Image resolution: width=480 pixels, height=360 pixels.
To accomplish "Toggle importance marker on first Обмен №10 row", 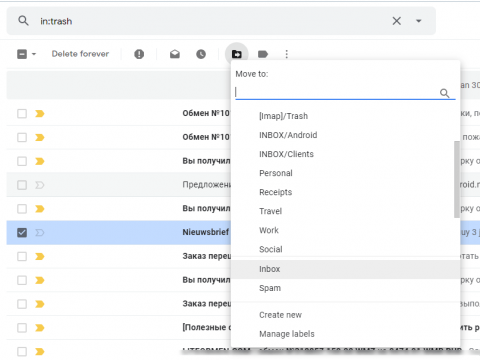I will click(x=40, y=114).
